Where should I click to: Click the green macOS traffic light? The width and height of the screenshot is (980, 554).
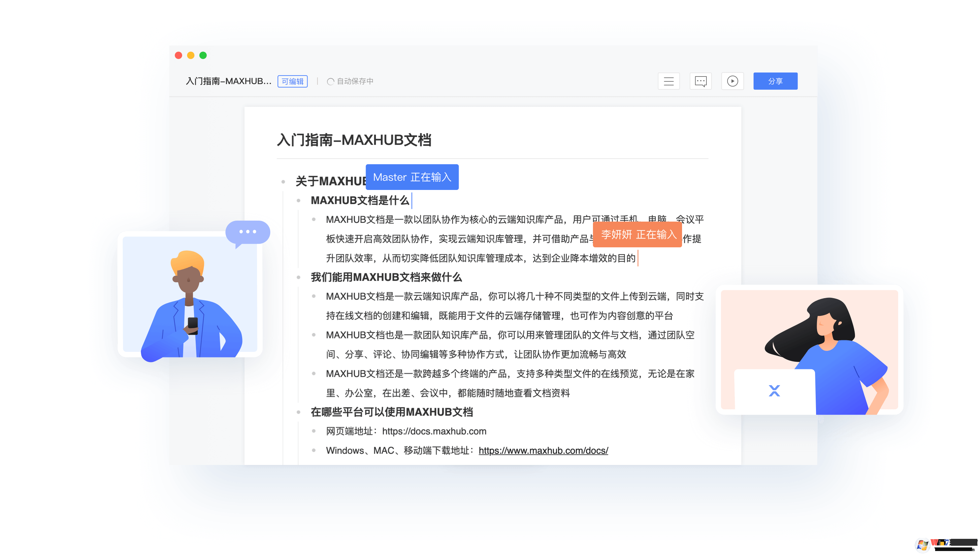203,55
